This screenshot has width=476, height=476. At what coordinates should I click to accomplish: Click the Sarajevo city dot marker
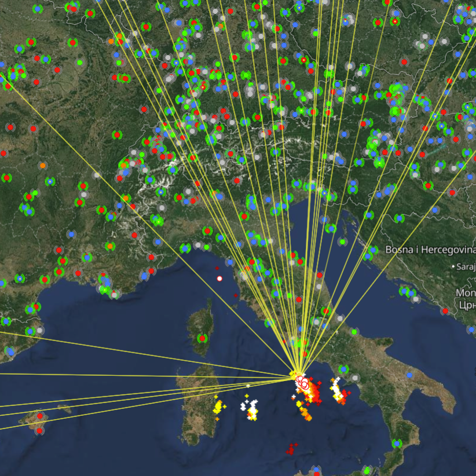tap(454, 267)
